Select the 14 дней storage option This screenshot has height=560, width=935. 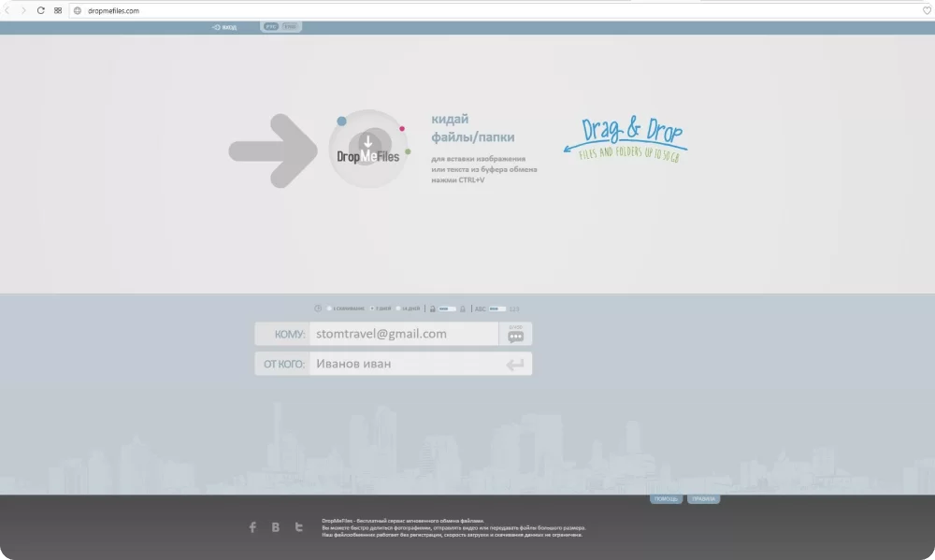408,309
